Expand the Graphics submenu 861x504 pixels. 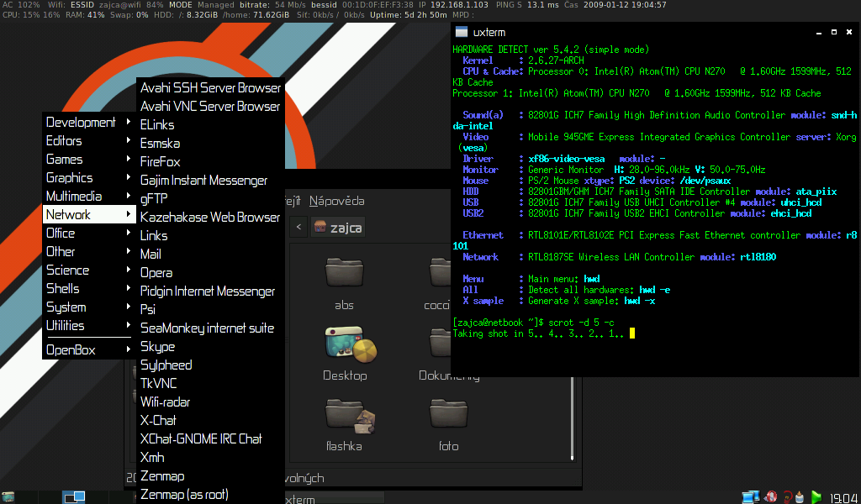coord(87,177)
